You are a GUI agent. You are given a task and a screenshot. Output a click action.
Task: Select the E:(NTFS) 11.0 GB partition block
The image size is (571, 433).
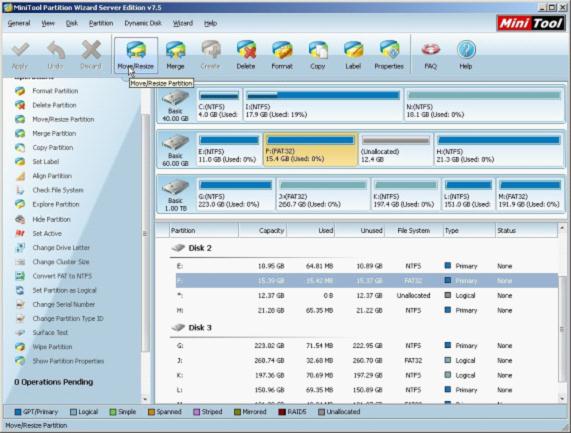229,150
